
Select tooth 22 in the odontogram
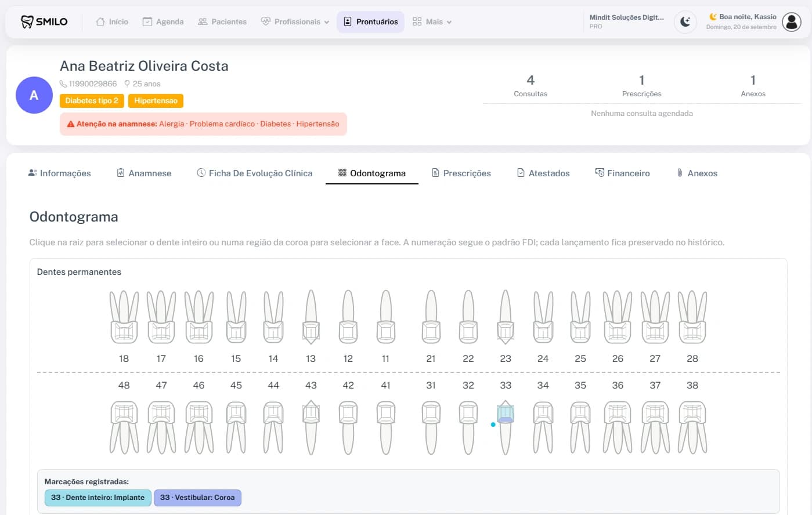[x=468, y=317]
